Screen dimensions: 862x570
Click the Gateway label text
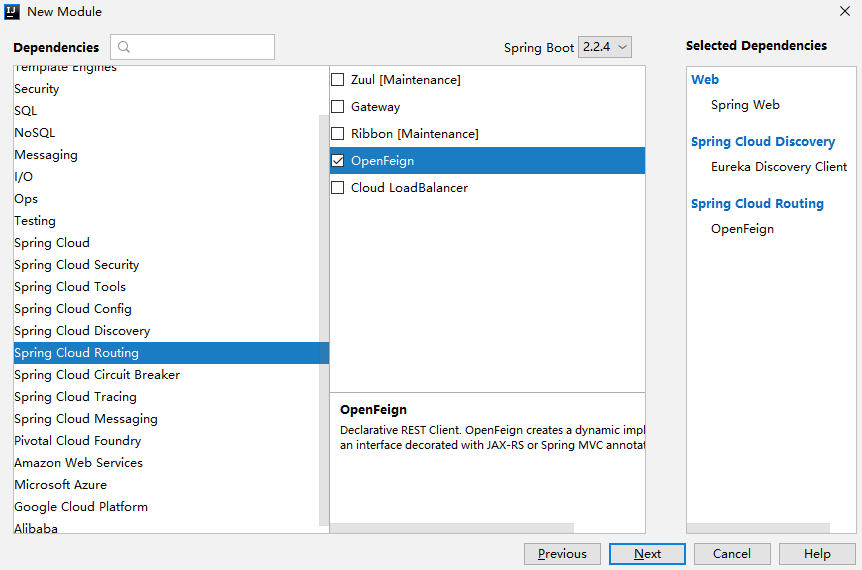point(375,107)
